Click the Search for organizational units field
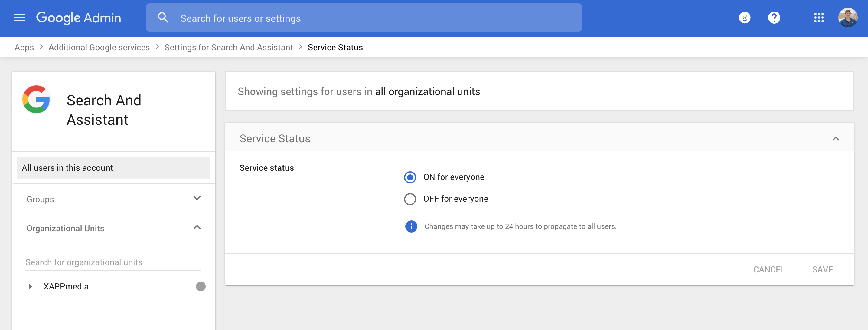This screenshot has width=868, height=330. point(113,262)
